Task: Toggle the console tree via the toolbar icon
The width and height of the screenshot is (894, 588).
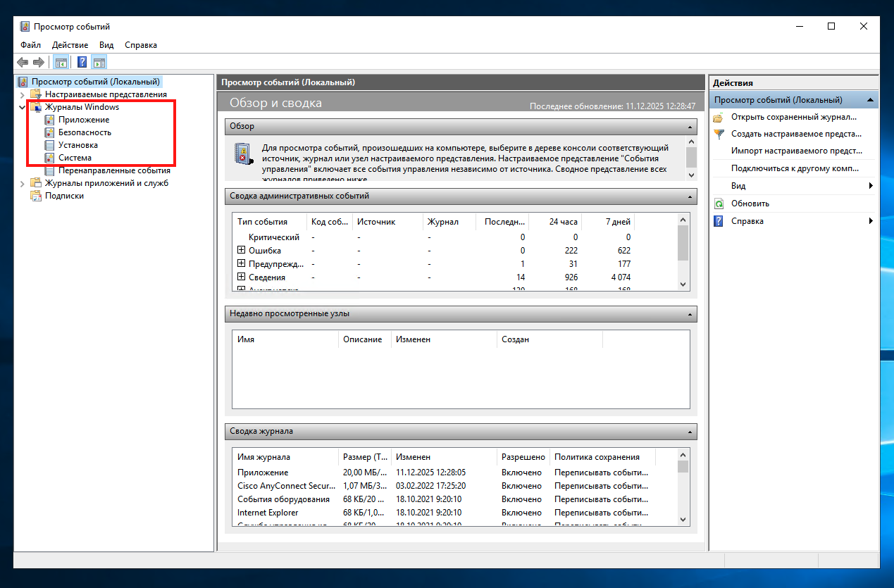Action: tap(61, 61)
